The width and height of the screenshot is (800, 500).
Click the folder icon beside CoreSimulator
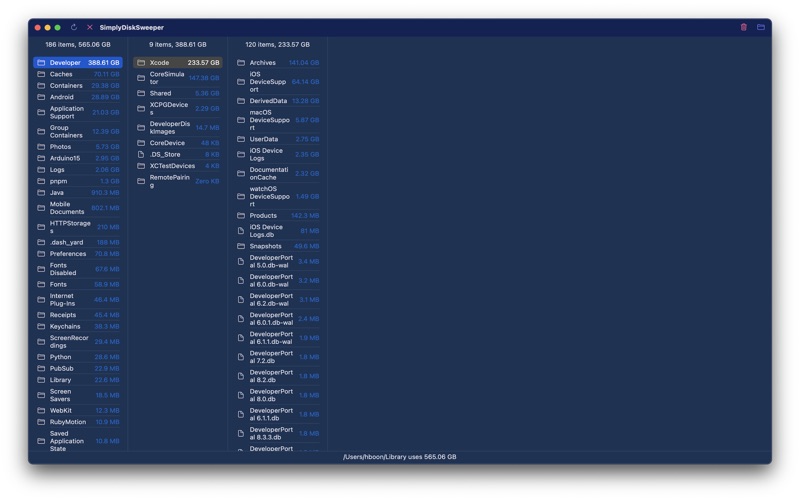click(x=141, y=78)
